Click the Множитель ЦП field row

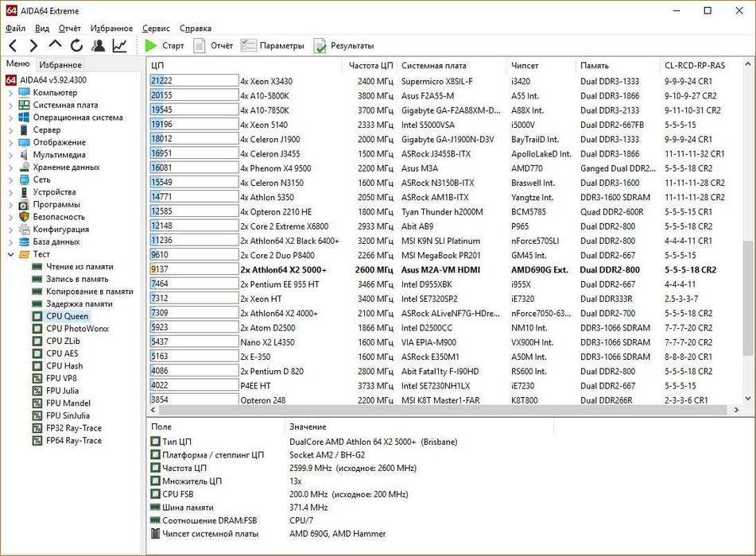click(227, 481)
